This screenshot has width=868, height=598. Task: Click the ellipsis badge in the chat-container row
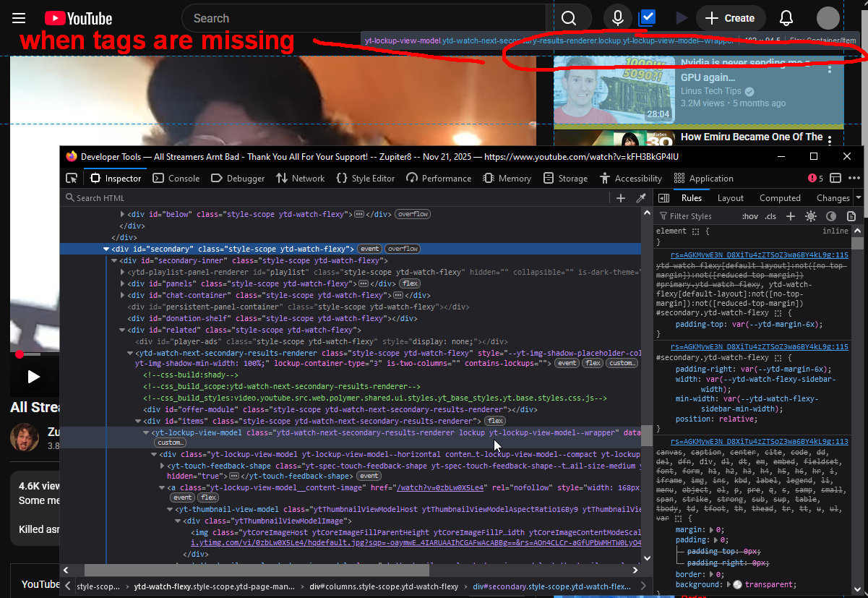tap(398, 295)
